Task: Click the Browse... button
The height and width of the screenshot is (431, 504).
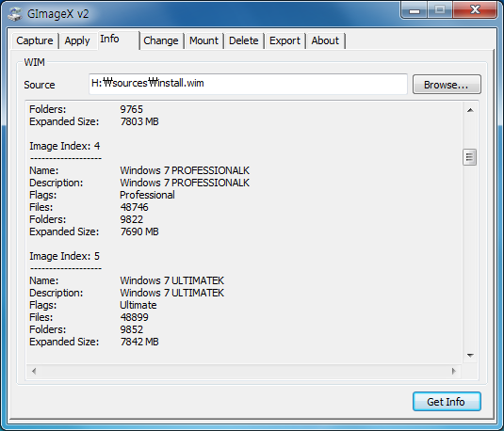Action: [447, 85]
